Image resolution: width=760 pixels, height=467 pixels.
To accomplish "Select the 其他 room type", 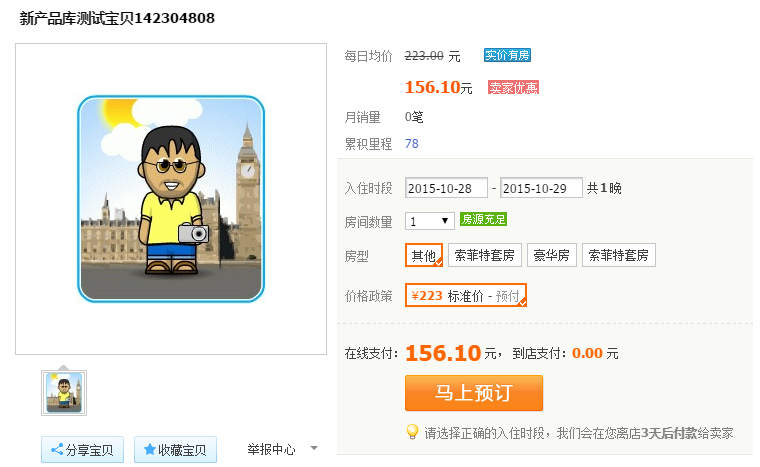I will tap(424, 256).
